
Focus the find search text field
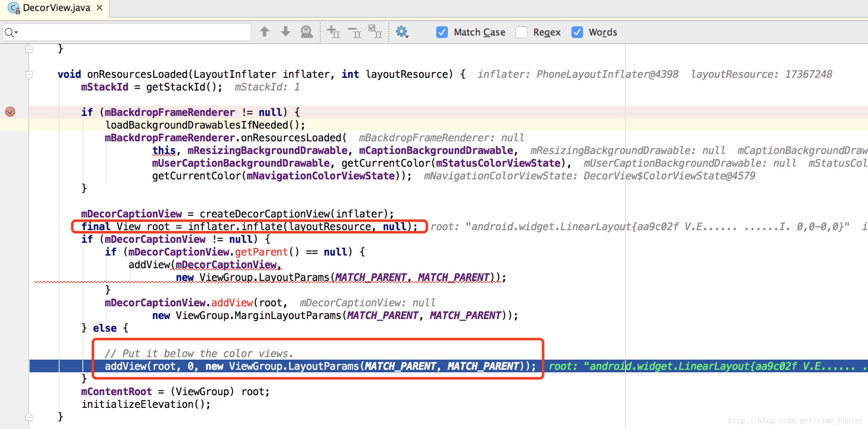pyautogui.click(x=127, y=32)
